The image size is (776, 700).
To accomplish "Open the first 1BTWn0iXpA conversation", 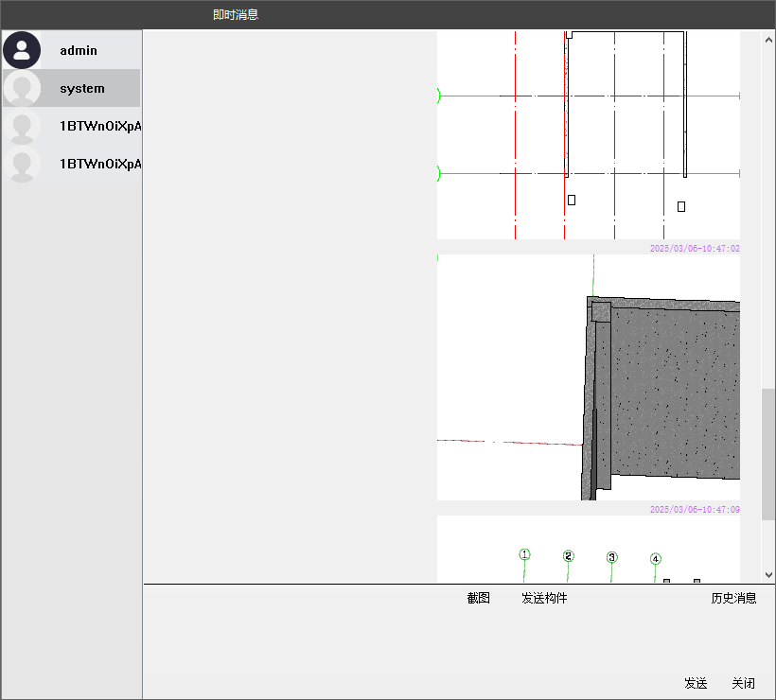I will (99, 126).
